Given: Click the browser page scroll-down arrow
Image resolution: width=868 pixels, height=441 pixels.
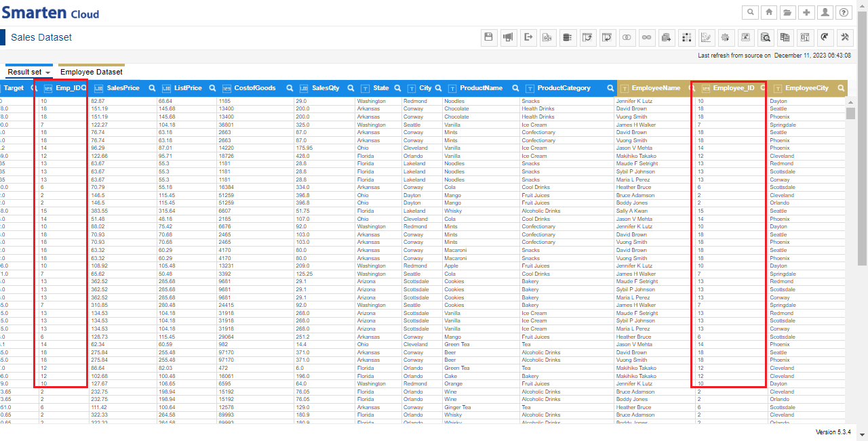Looking at the screenshot, I should [x=863, y=435].
